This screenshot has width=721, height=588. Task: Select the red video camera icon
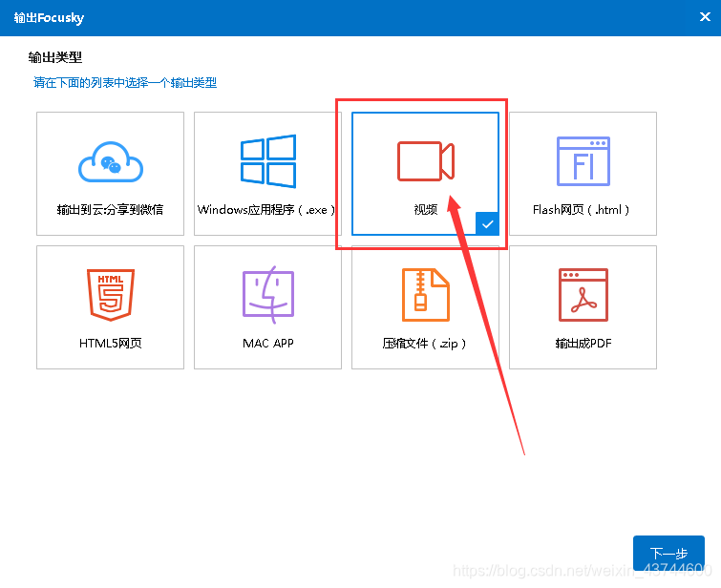[426, 161]
